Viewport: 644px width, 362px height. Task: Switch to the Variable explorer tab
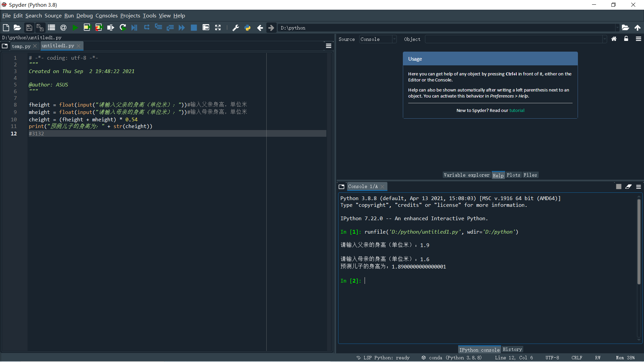click(x=466, y=175)
